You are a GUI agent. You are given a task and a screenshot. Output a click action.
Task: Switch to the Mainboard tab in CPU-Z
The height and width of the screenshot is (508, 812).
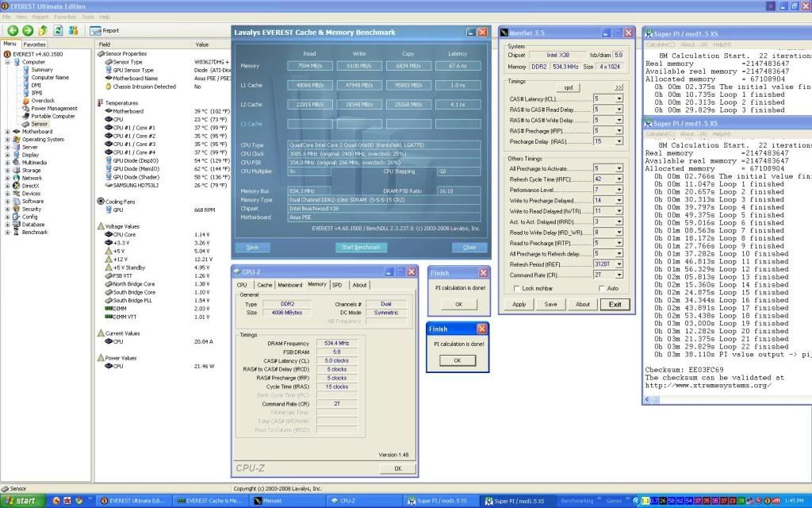(290, 285)
